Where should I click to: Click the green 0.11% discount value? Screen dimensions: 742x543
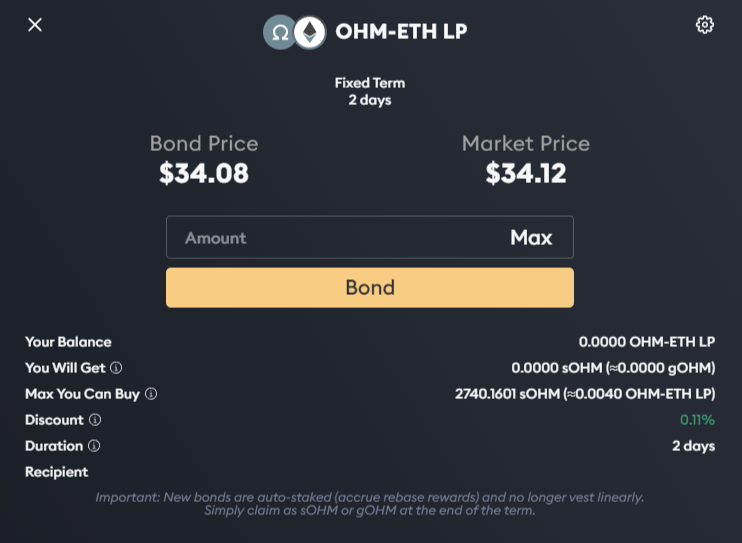click(x=697, y=420)
